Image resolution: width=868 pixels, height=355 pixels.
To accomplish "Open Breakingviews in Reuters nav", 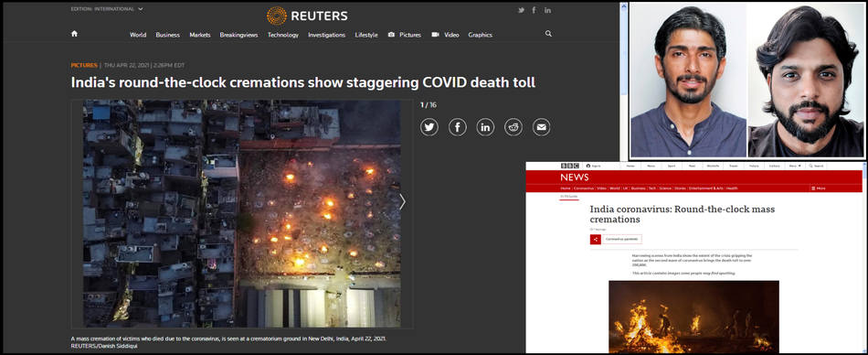I will click(238, 35).
